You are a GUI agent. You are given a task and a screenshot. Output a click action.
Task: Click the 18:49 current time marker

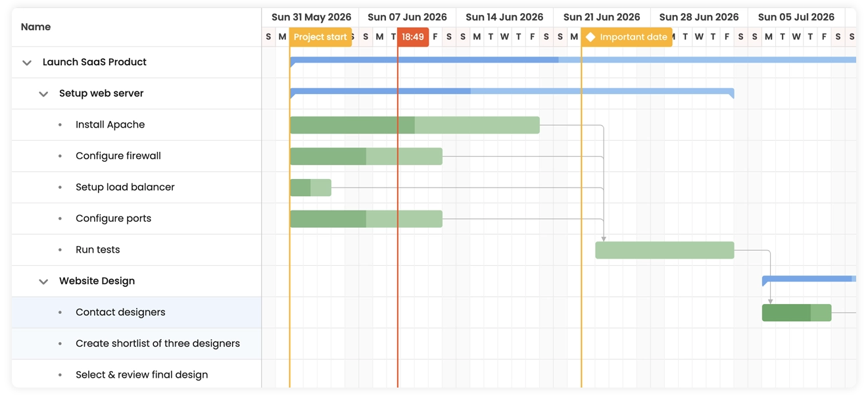pyautogui.click(x=413, y=37)
